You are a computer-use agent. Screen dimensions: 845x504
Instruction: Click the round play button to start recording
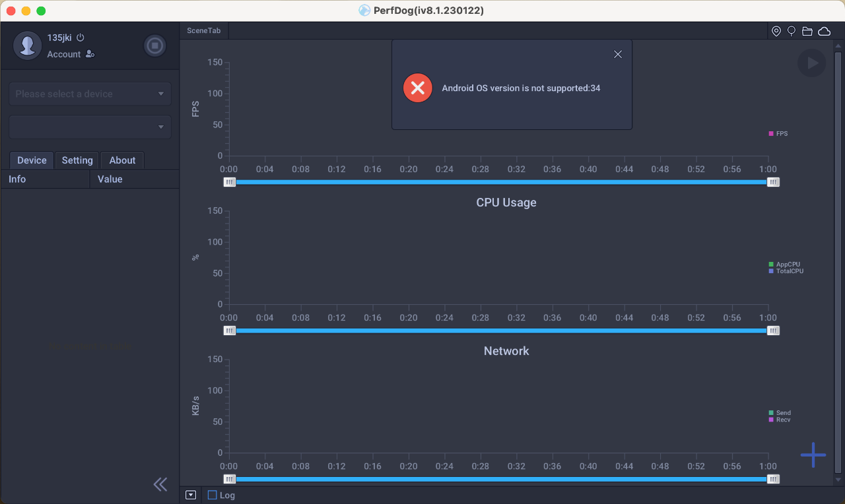[x=812, y=63]
